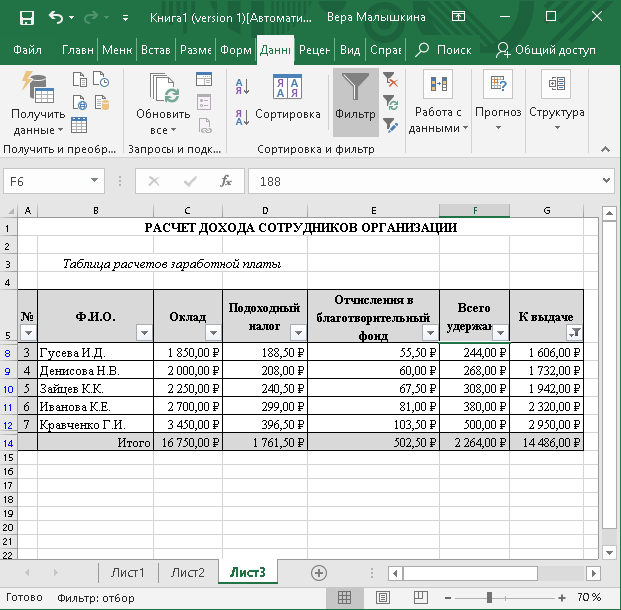Open filter dropdown for Оклад column
Screen dimensions: 621x610
click(x=213, y=333)
